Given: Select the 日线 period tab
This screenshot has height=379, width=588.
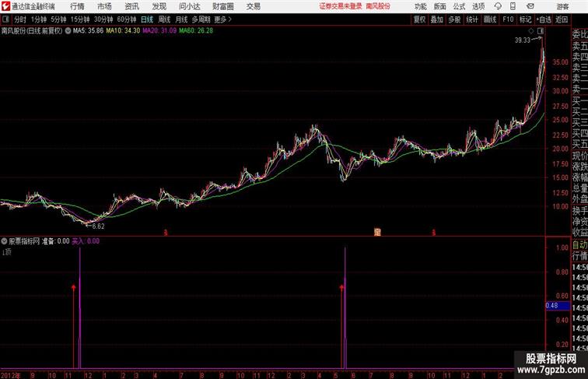Looking at the screenshot, I should [x=147, y=19].
